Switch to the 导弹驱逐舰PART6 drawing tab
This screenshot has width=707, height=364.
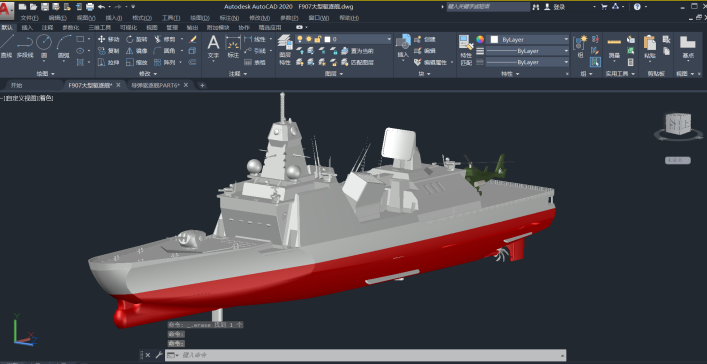click(x=156, y=85)
